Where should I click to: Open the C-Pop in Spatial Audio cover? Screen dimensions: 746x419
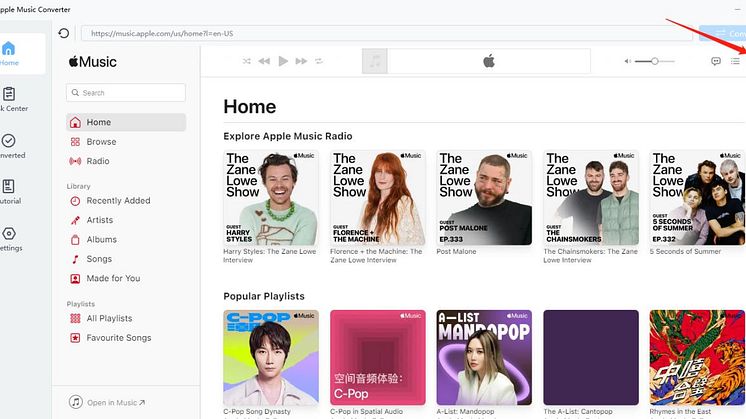pos(378,358)
